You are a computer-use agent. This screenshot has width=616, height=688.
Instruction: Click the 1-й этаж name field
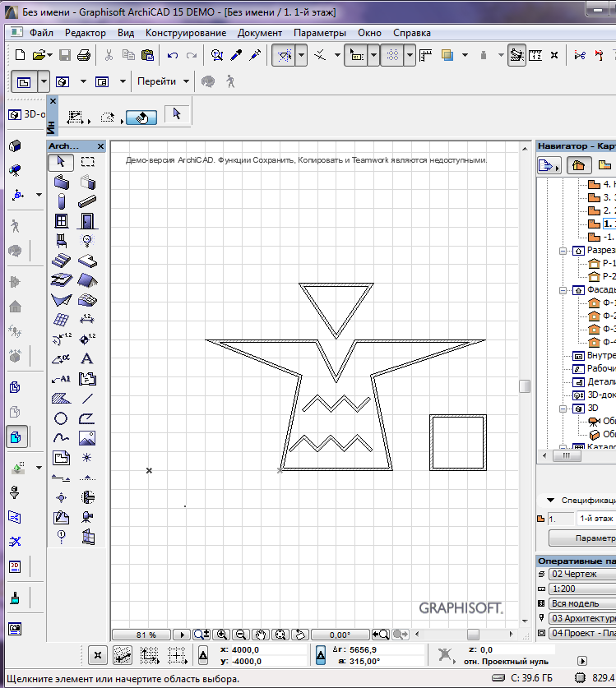pos(595,519)
